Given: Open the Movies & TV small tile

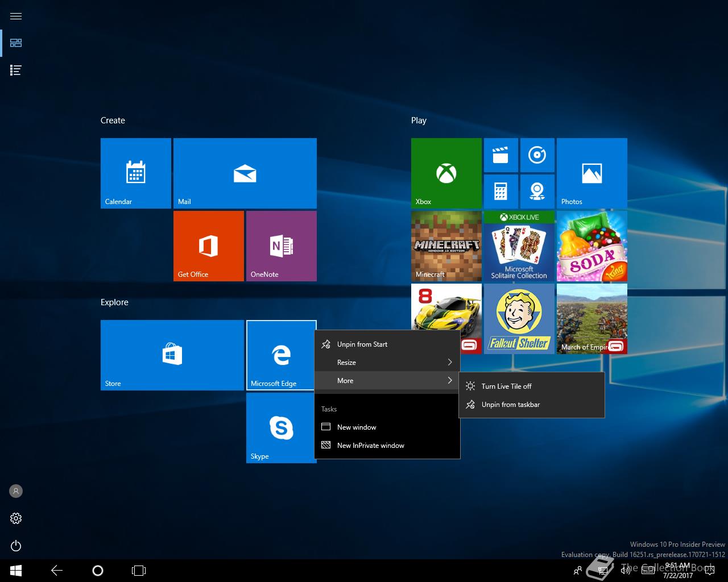Looking at the screenshot, I should click(x=501, y=155).
